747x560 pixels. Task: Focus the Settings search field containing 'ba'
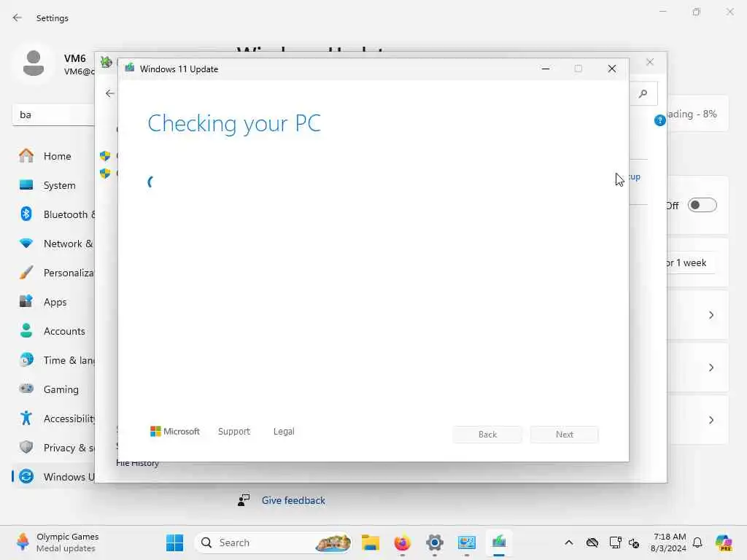point(53,114)
